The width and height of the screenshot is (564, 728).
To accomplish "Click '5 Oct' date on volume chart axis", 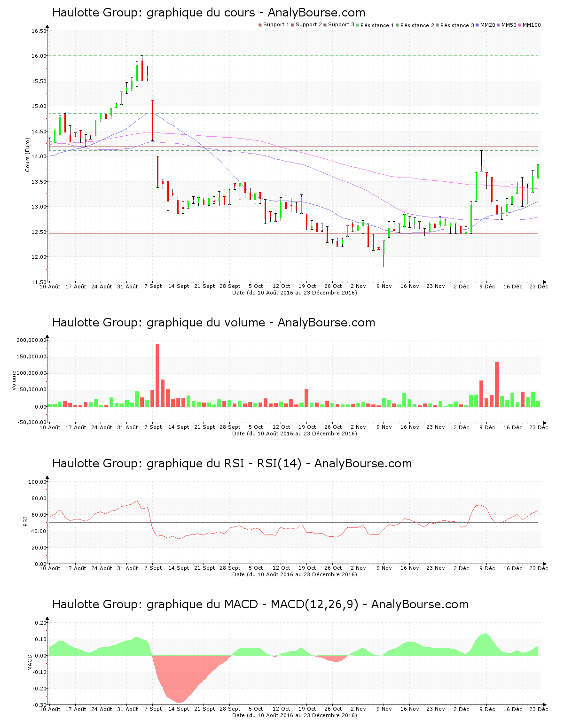I will coord(256,427).
